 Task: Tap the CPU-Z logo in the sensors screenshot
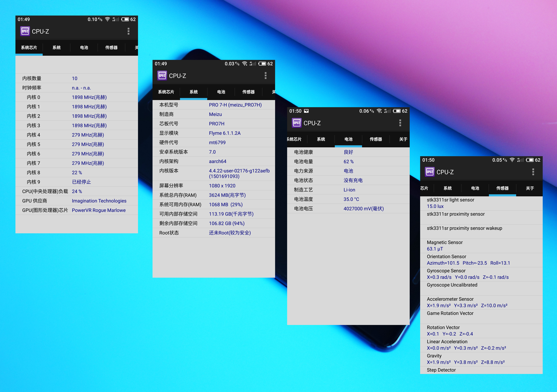[x=430, y=172]
